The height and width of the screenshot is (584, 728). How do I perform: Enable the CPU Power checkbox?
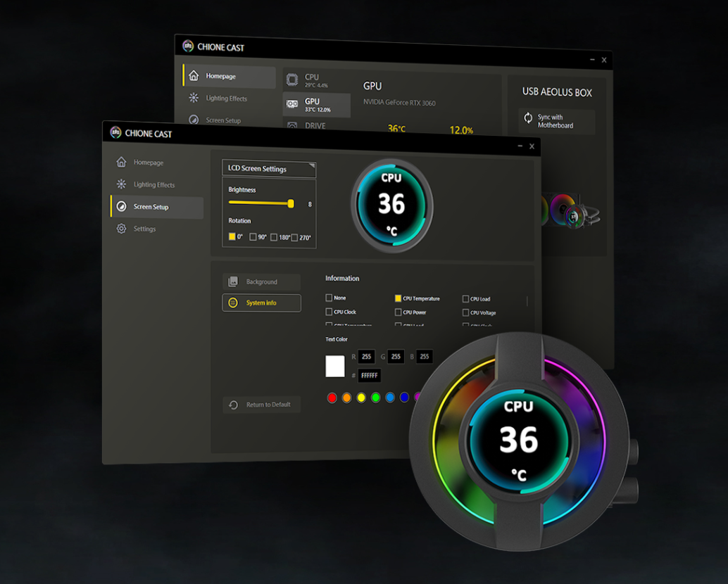click(398, 312)
